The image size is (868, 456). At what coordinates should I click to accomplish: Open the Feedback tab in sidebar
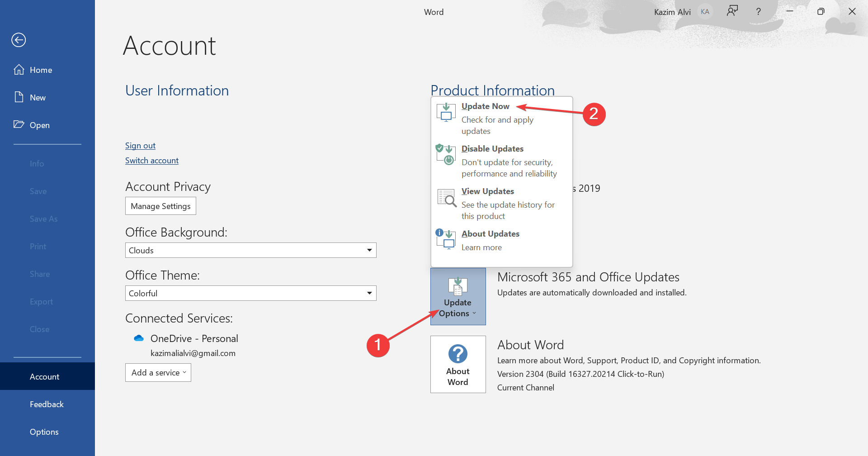[x=47, y=404]
